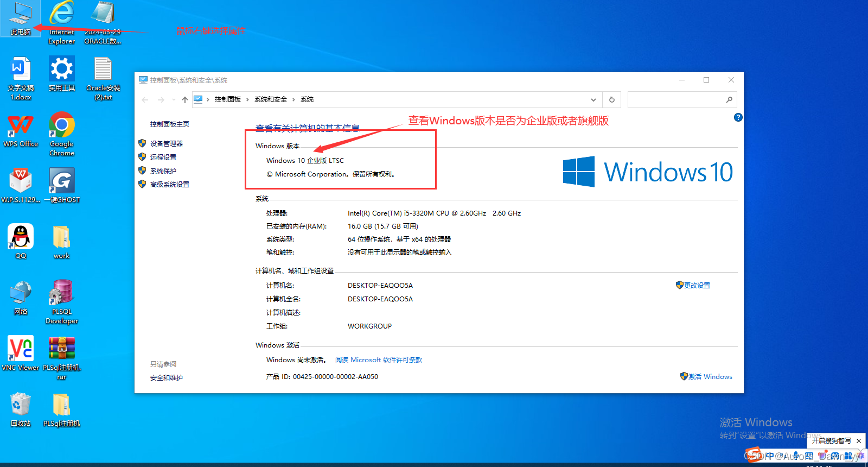Open 安全和维护 under 另请参阅
868x467 pixels.
(167, 377)
